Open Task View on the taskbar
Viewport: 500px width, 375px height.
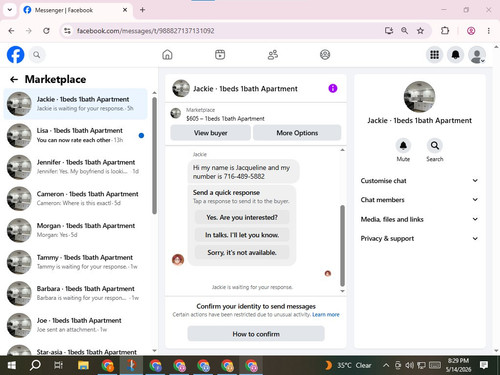coord(58,365)
